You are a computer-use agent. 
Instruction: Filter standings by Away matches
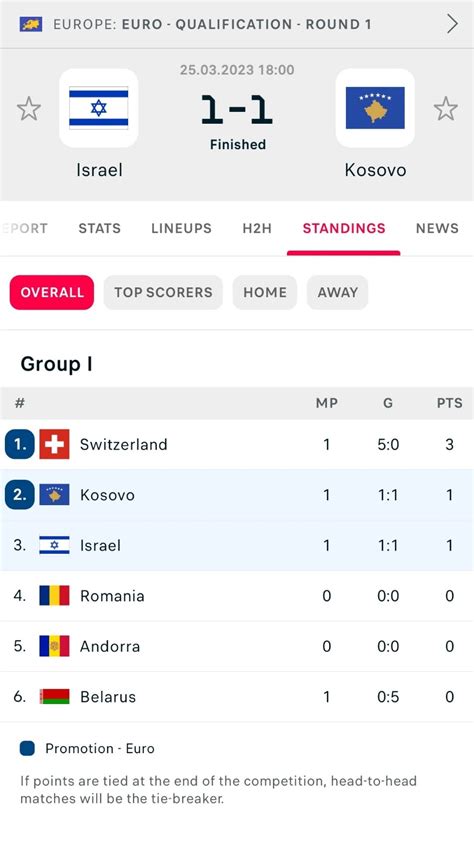338,292
